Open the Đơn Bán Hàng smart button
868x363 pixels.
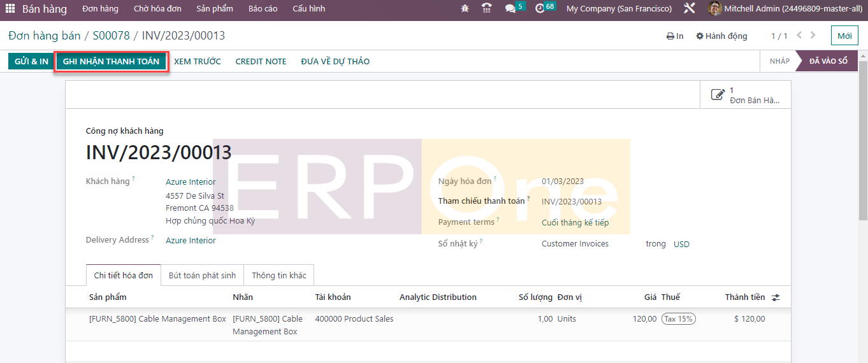(x=746, y=96)
